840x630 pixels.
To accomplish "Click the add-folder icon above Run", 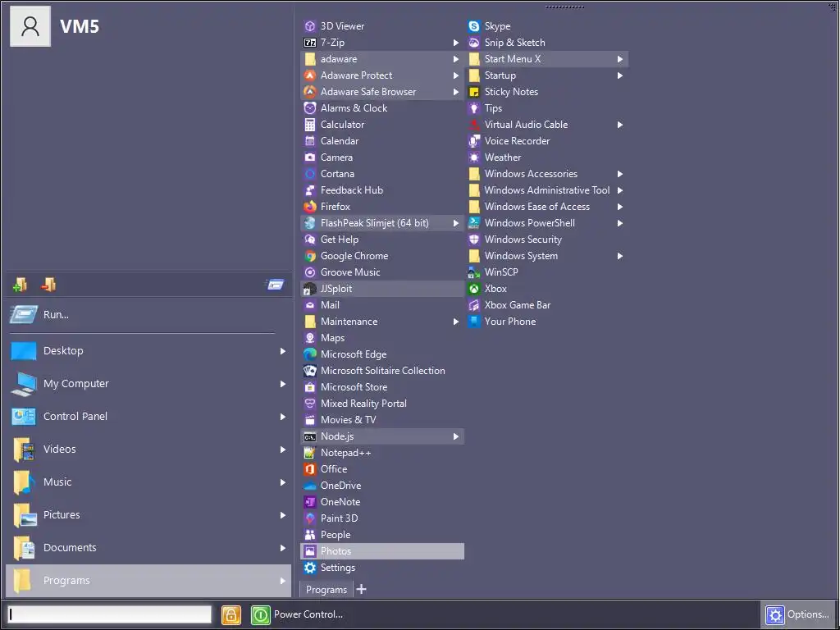I will click(20, 285).
